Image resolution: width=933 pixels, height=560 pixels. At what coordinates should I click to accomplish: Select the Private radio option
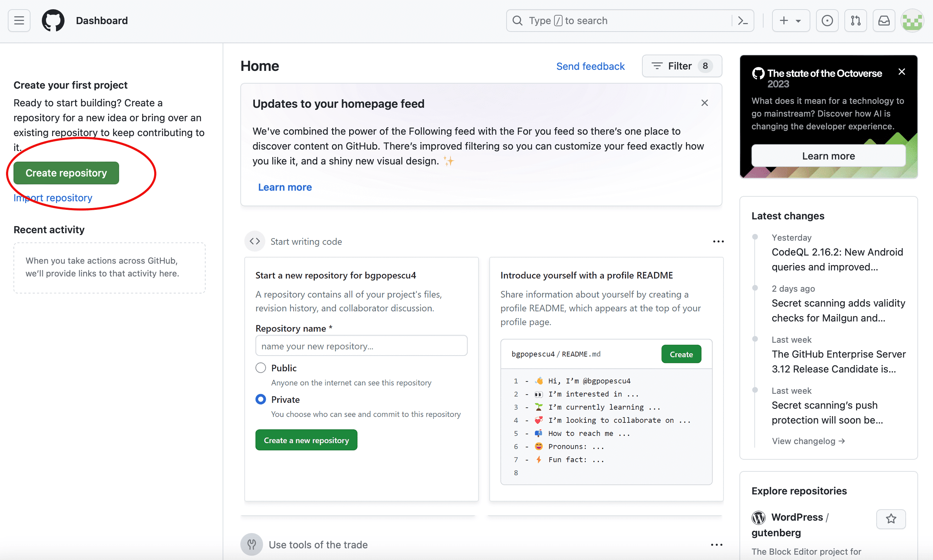(261, 399)
